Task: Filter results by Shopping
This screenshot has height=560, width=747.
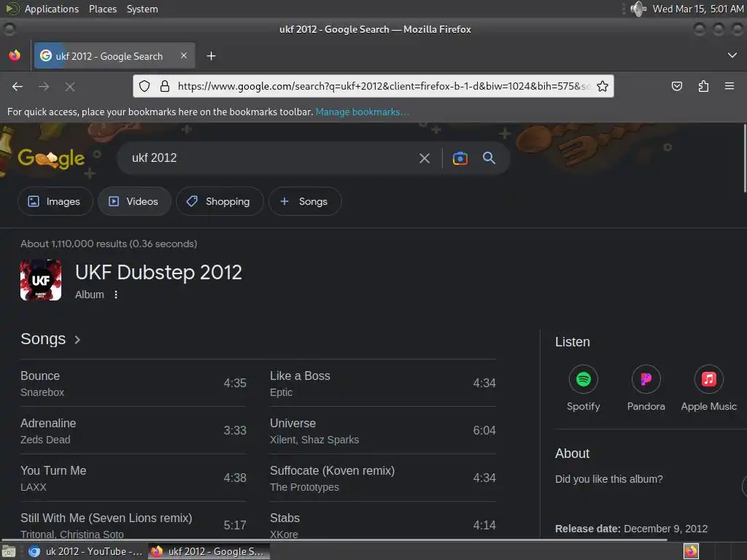Action: click(220, 201)
